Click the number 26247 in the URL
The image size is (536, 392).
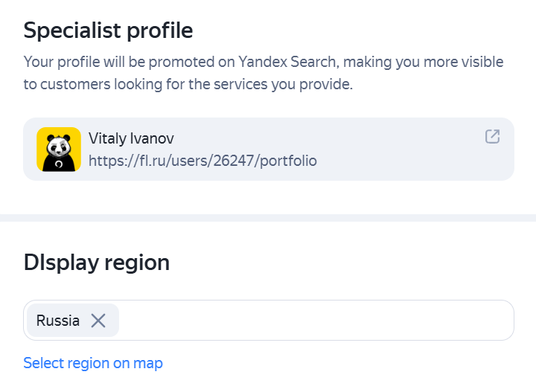pos(234,161)
